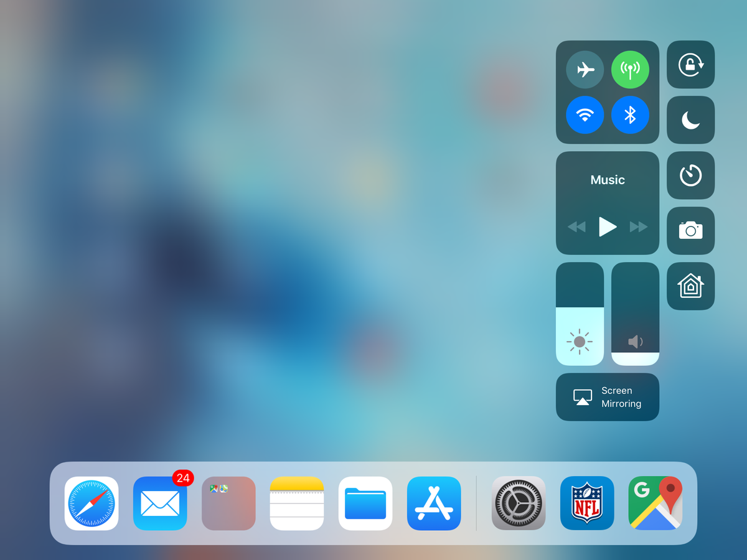
Task: Open the Timer shortcut
Action: pos(690,175)
